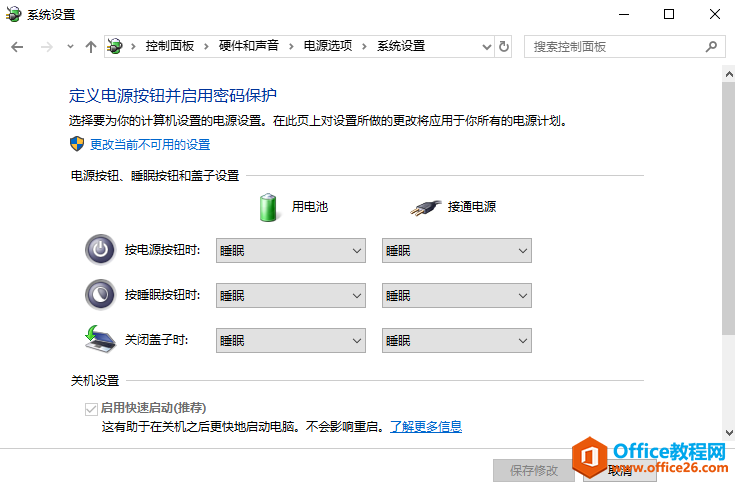Click the laptop lid close icon

[100, 339]
